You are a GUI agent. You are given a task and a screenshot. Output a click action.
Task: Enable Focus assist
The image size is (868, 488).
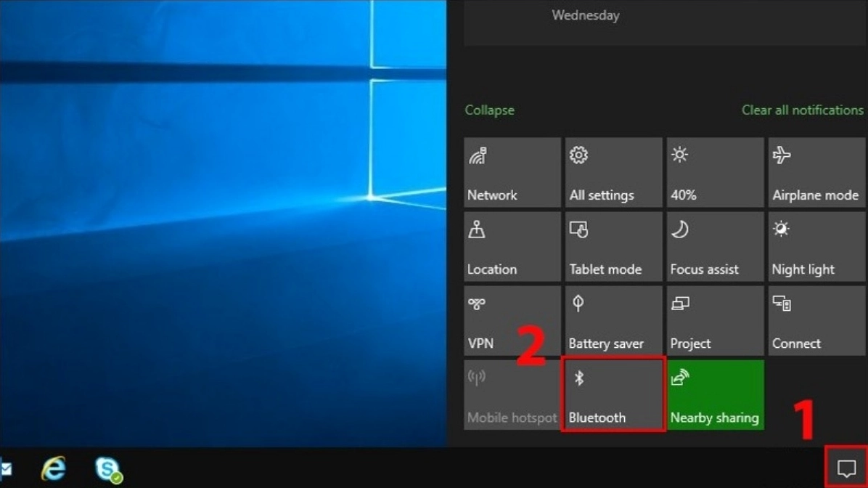[714, 246]
